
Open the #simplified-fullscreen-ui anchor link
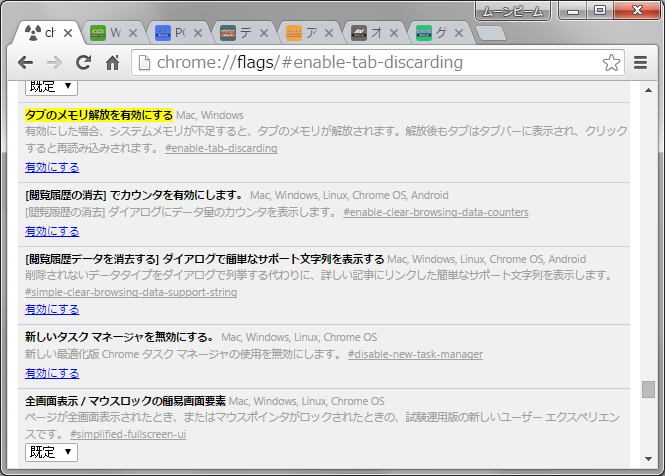click(x=128, y=434)
